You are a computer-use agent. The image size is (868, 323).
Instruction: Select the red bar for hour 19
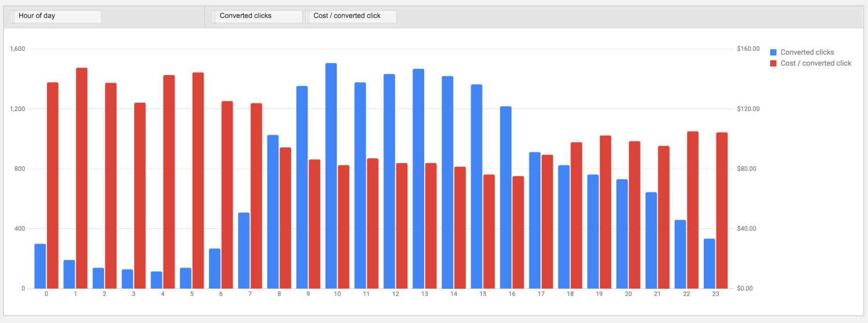pyautogui.click(x=605, y=212)
